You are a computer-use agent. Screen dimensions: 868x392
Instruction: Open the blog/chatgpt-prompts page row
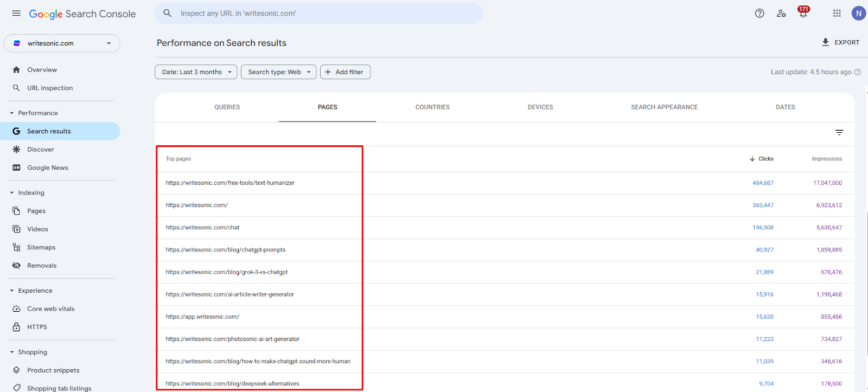(505, 250)
